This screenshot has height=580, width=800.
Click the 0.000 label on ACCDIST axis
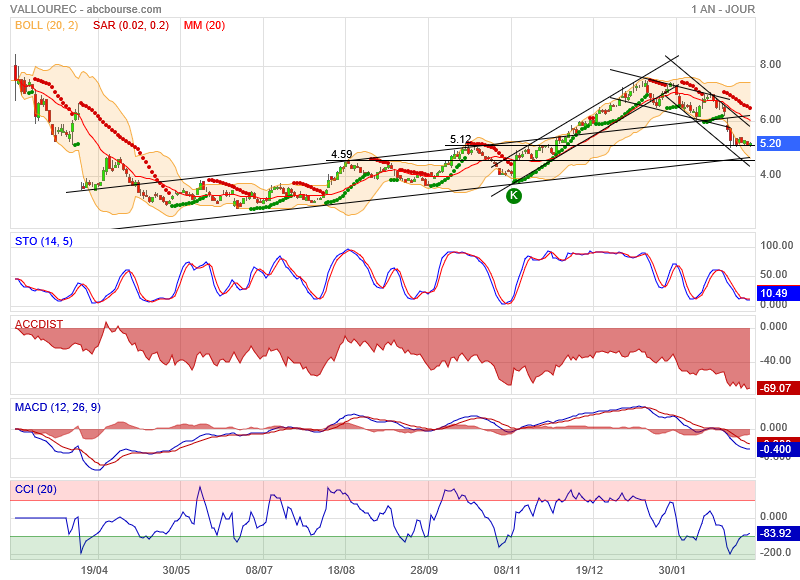click(x=773, y=326)
